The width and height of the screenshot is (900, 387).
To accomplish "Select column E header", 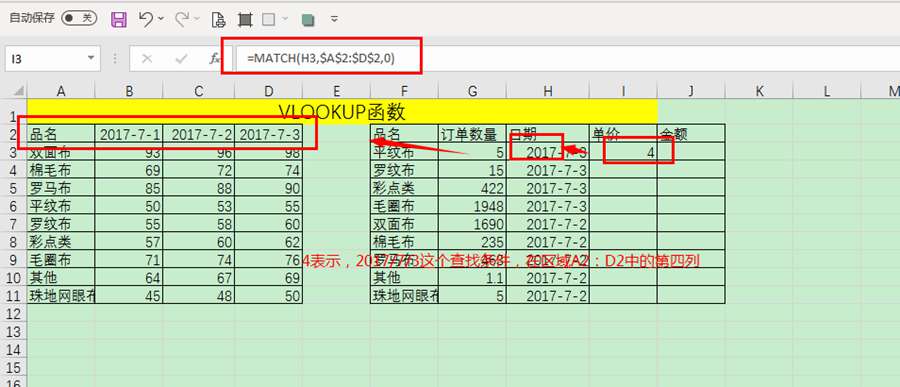I will coord(336,91).
